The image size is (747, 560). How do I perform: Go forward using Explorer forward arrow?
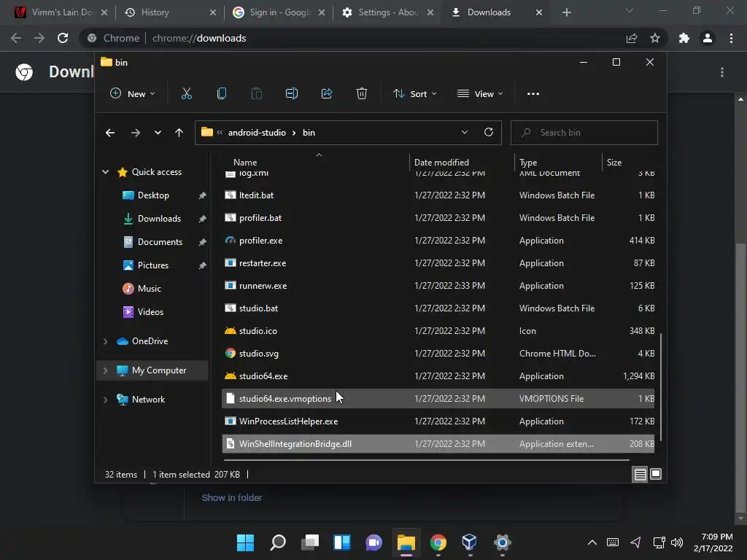[136, 133]
